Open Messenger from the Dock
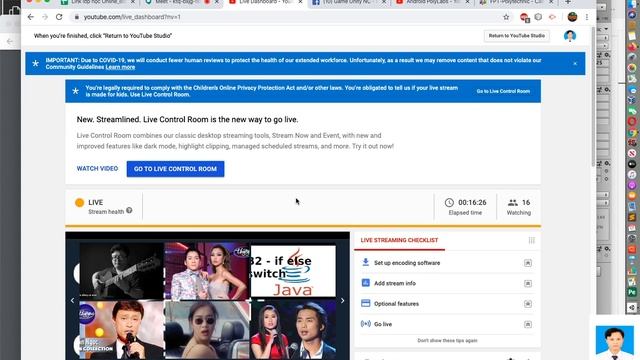640x360 pixels. 632,90
